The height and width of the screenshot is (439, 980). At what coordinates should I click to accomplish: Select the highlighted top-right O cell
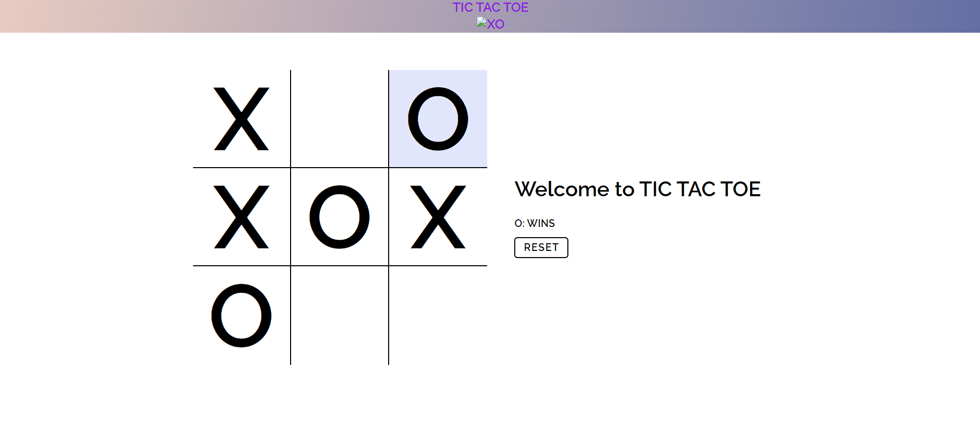438,119
